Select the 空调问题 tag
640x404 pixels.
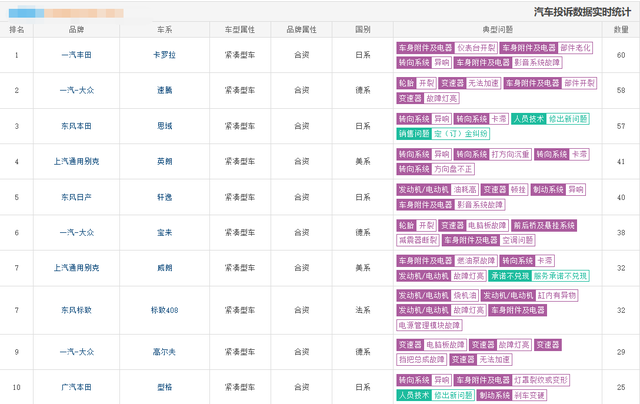[x=518, y=240]
